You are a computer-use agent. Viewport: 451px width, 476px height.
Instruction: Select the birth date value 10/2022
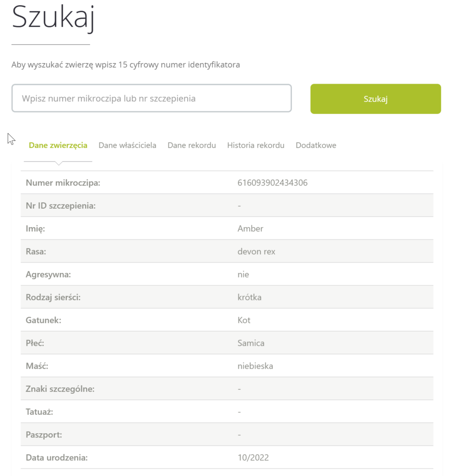point(253,458)
